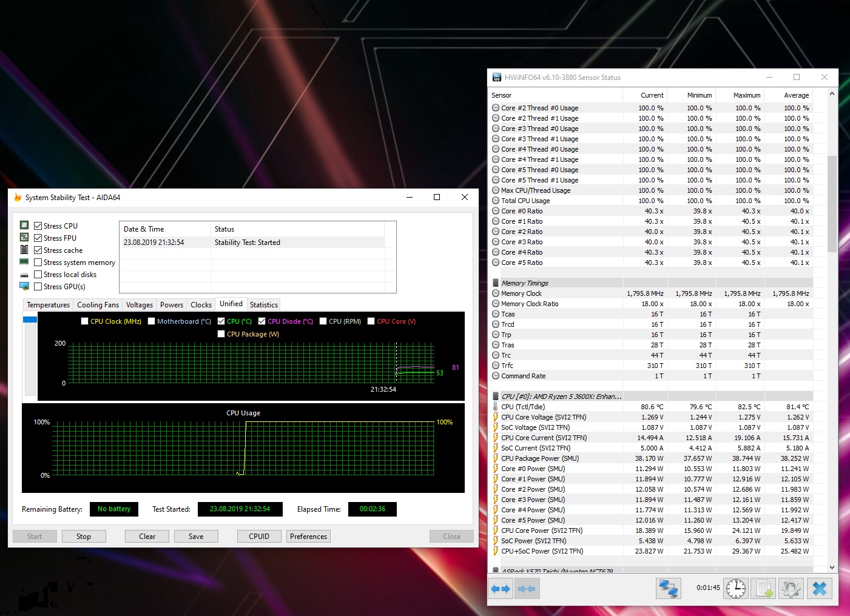Click the Minimum column header in HWiNFO
The height and width of the screenshot is (616, 850).
[x=692, y=95]
